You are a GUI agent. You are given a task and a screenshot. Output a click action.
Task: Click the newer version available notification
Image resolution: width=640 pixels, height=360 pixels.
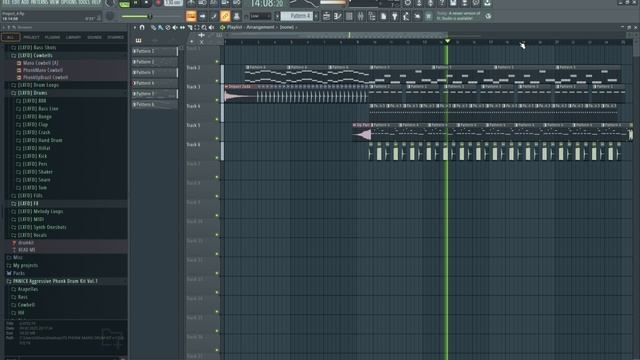click(459, 16)
